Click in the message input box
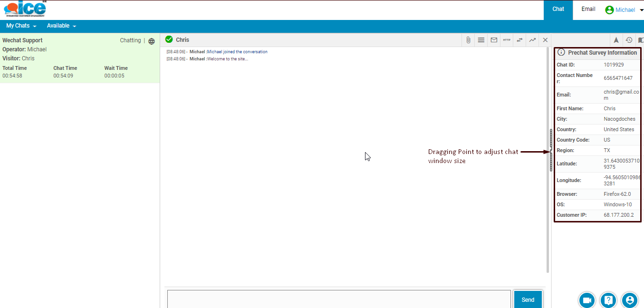This screenshot has width=644, height=308. point(339,299)
